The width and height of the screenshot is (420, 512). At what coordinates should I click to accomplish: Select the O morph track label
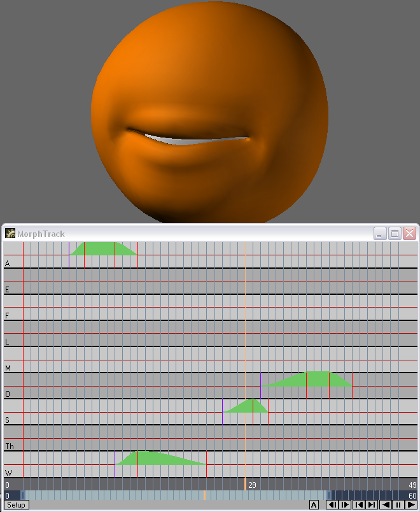pos(8,394)
